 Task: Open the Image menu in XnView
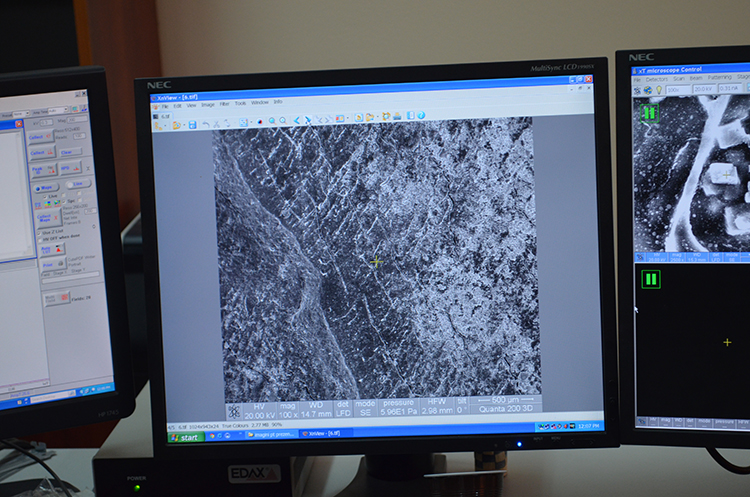(208, 105)
